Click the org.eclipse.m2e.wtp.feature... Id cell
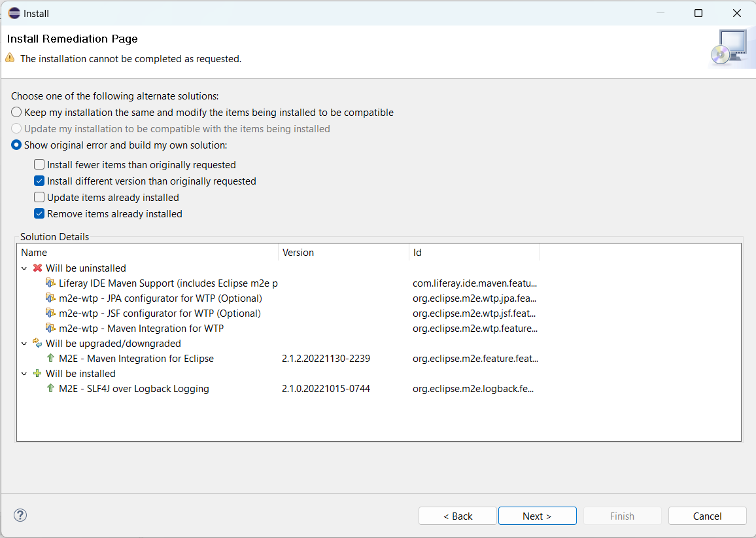This screenshot has height=538, width=756. pos(475,328)
